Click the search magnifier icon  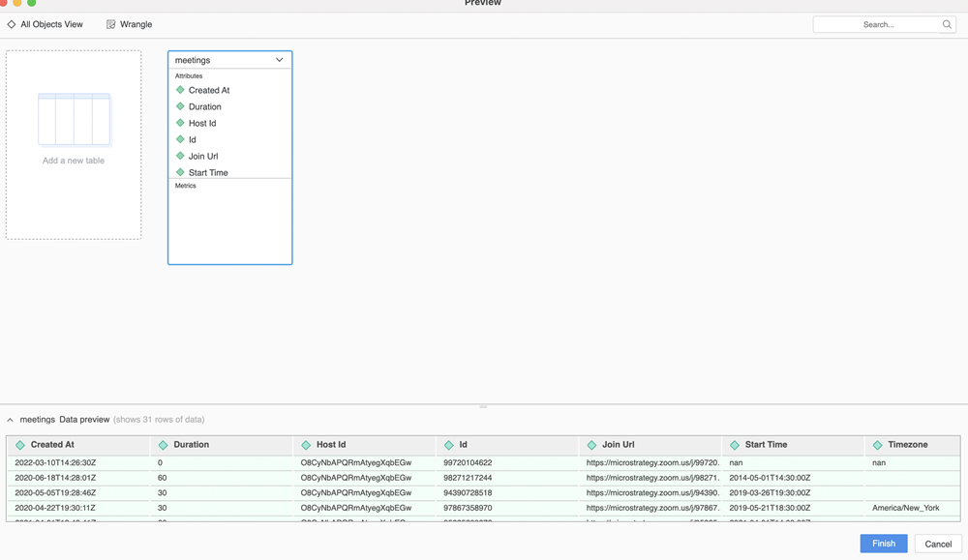point(947,24)
